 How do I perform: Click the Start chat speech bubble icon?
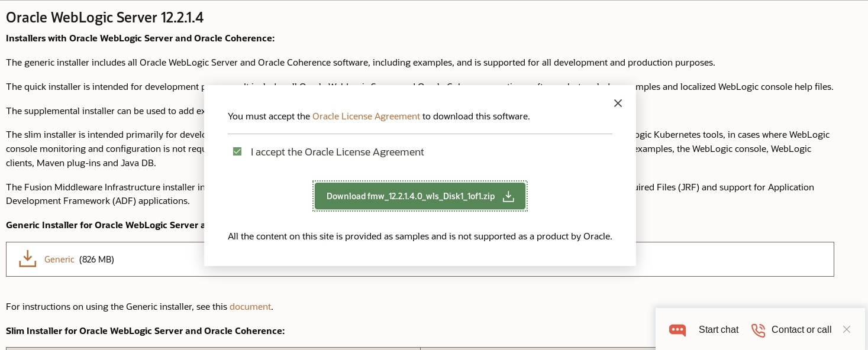pyautogui.click(x=677, y=330)
